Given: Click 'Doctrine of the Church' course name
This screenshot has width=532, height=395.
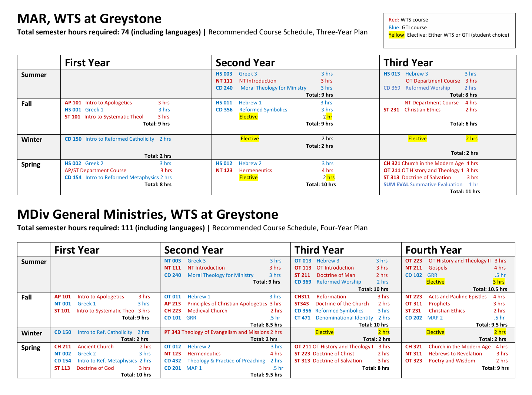Looking at the screenshot, I should pyautogui.click(x=342, y=304).
